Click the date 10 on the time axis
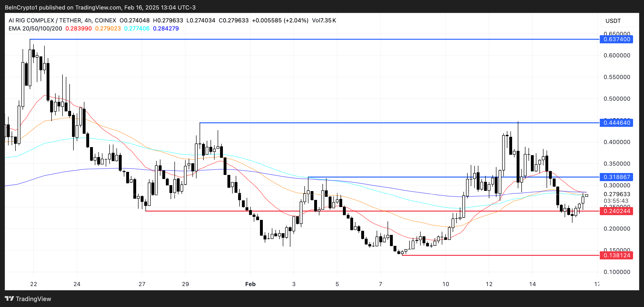 click(446, 284)
